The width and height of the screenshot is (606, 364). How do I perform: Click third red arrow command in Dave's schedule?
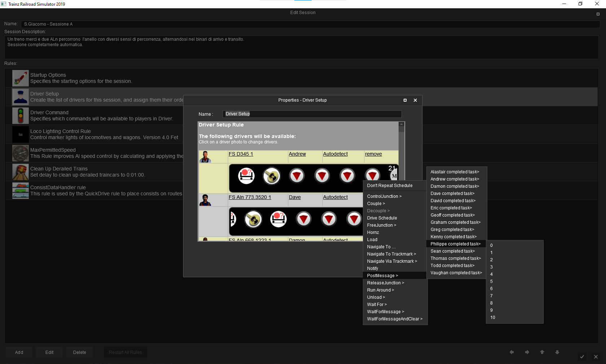(354, 219)
